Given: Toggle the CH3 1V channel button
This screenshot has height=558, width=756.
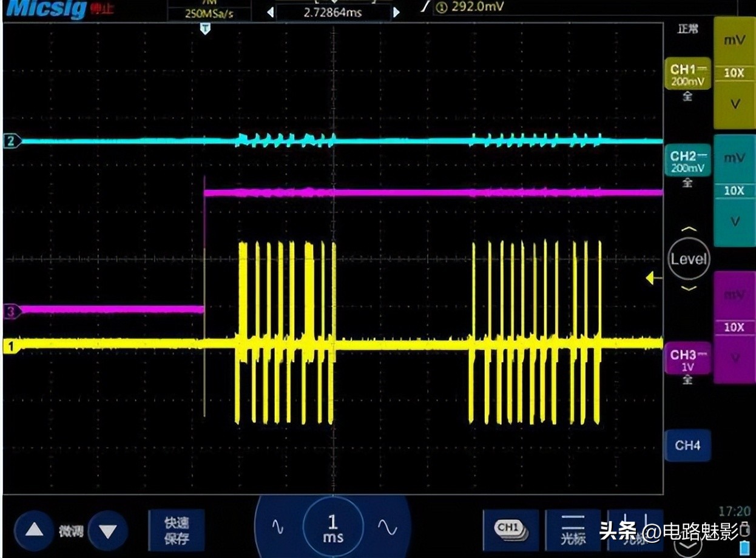Looking at the screenshot, I should (x=687, y=360).
